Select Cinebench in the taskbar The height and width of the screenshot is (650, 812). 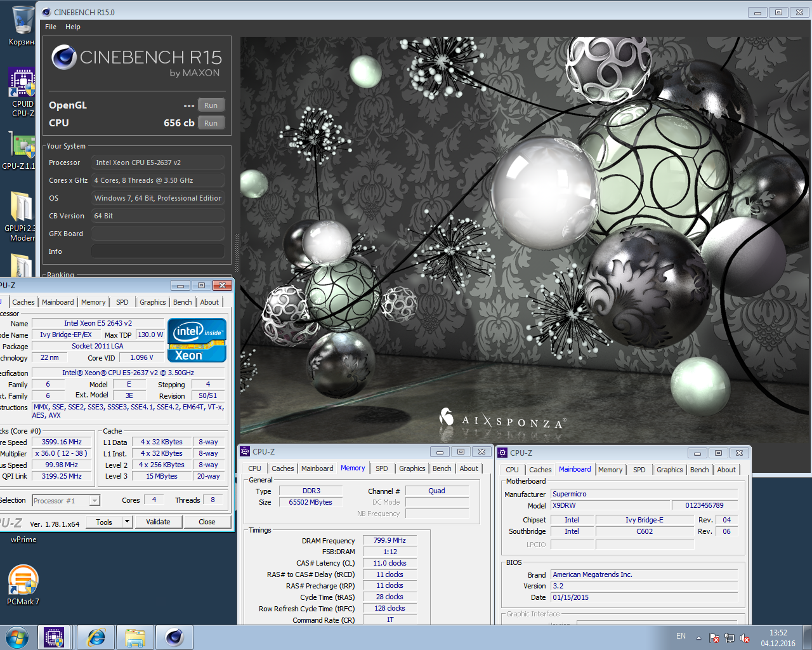[174, 637]
